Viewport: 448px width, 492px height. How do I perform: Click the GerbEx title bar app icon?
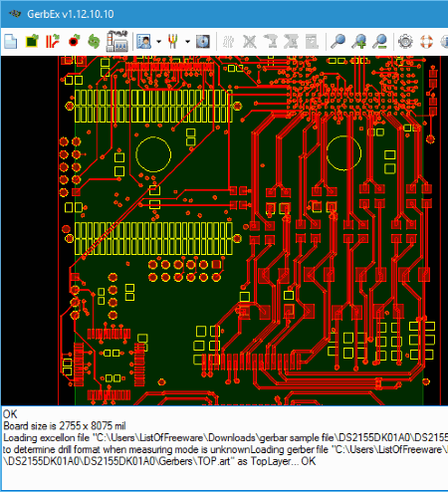[14, 14]
